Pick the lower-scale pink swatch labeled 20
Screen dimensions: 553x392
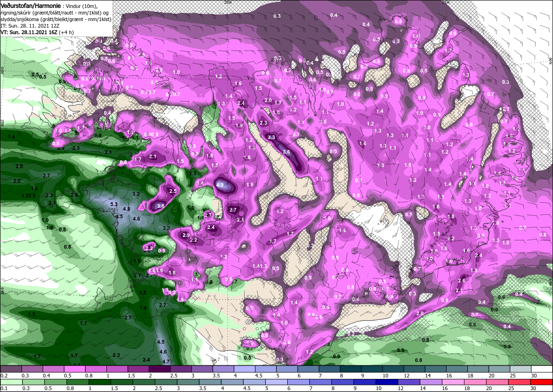tap(497, 382)
